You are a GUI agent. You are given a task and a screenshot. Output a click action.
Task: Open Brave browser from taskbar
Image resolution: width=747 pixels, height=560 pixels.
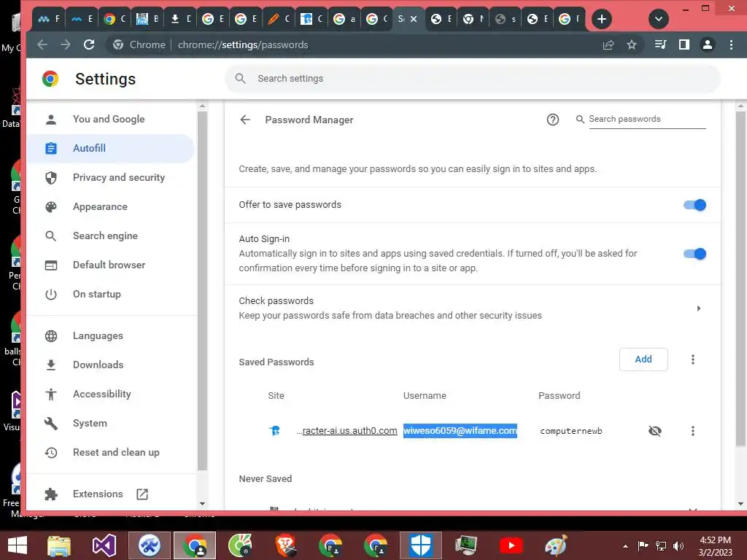(286, 545)
